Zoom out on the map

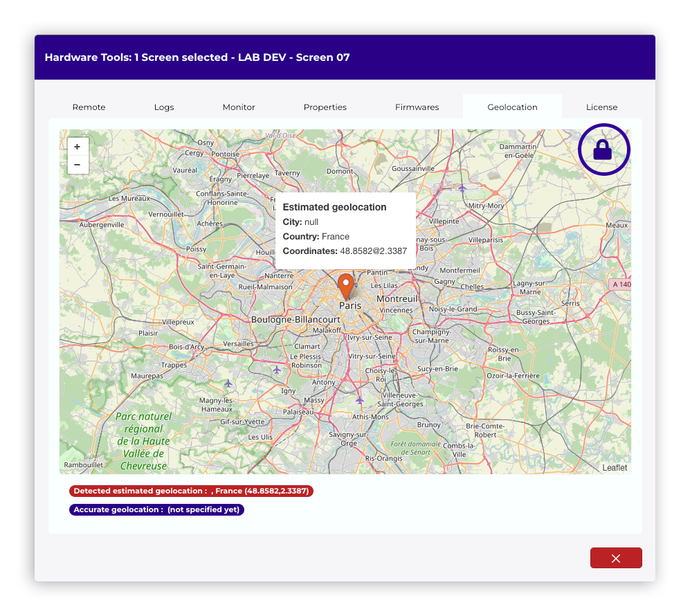pos(77,165)
